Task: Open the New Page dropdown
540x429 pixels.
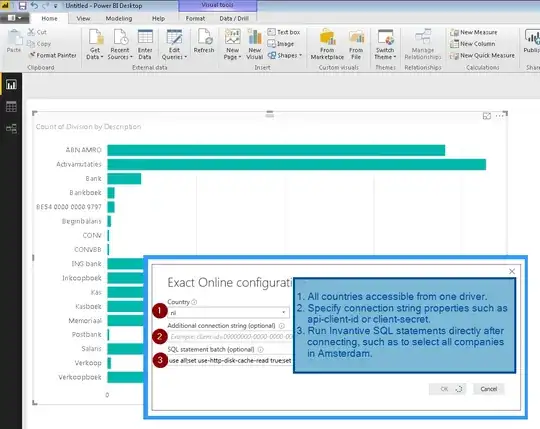Action: (232, 44)
